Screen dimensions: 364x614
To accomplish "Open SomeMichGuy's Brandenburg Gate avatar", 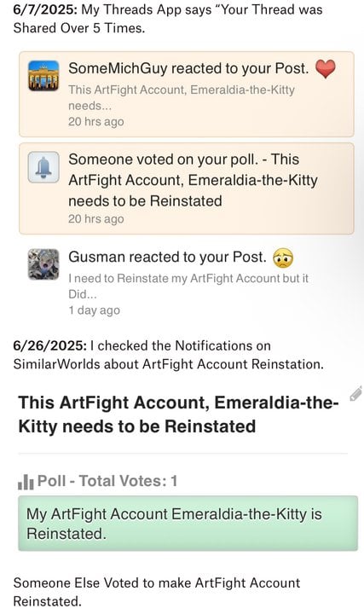I will click(x=43, y=76).
